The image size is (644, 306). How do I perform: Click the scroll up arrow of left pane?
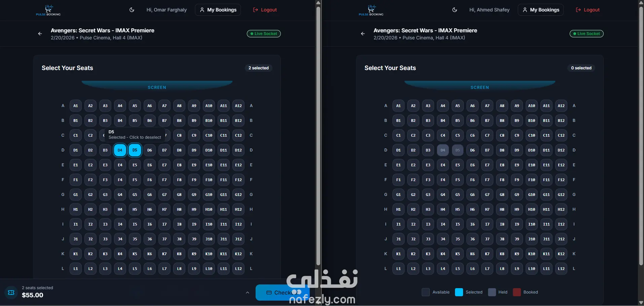(318, 3)
